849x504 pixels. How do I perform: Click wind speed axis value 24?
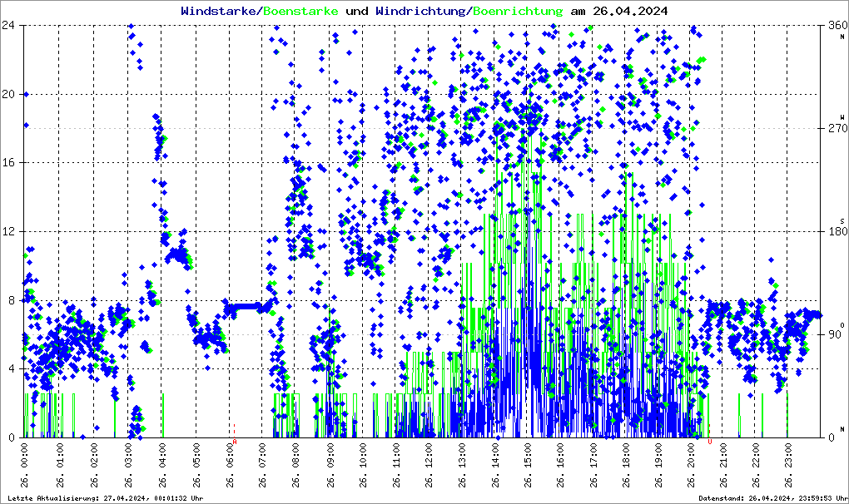[x=8, y=26]
